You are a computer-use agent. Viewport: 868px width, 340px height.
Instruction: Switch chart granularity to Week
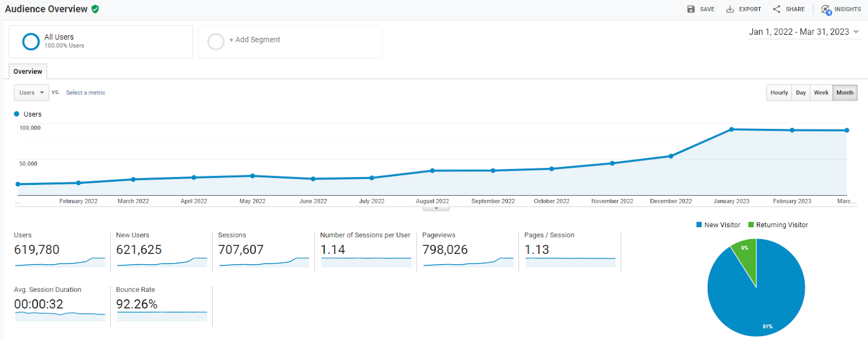pos(821,93)
